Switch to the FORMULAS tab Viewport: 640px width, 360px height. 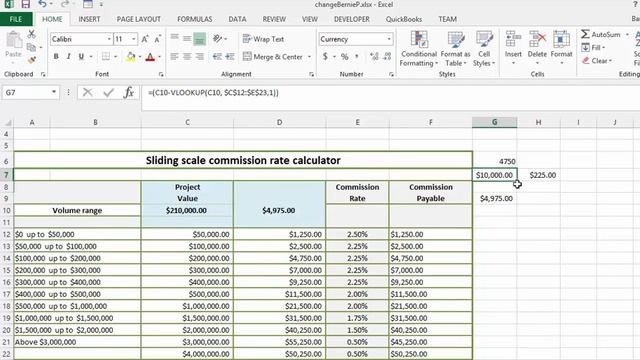[195, 19]
